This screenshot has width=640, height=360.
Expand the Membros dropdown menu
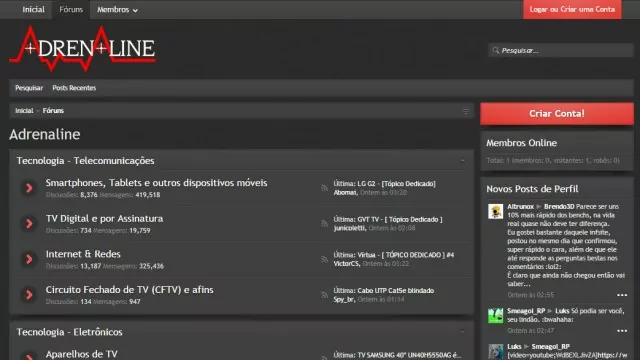(x=117, y=9)
